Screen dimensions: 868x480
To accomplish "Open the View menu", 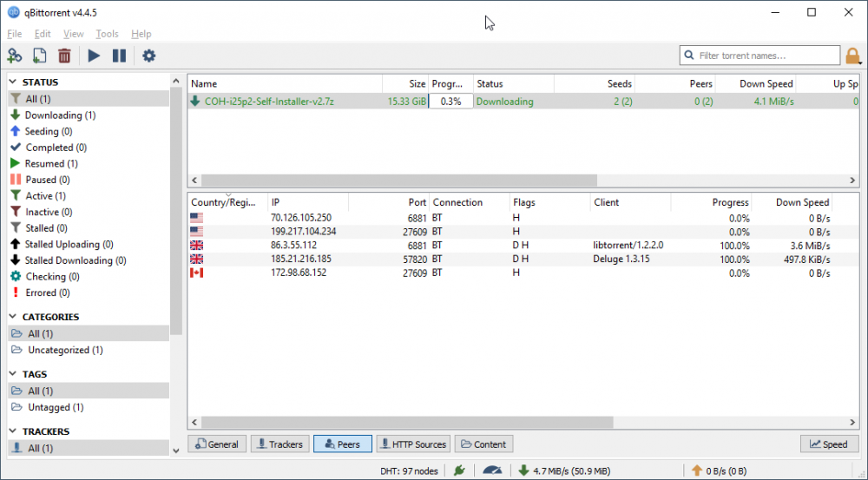I will tap(74, 34).
